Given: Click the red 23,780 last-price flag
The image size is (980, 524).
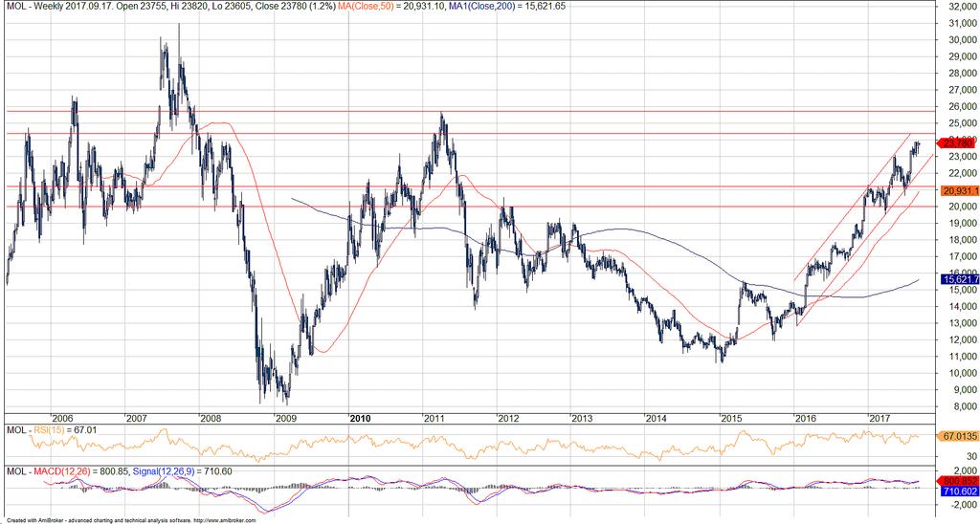Looking at the screenshot, I should point(957,143).
